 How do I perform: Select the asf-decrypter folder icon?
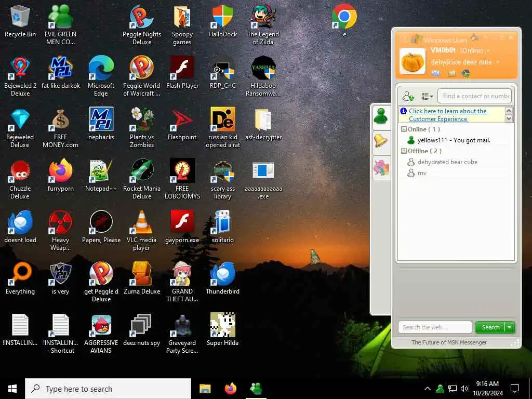[x=263, y=124]
